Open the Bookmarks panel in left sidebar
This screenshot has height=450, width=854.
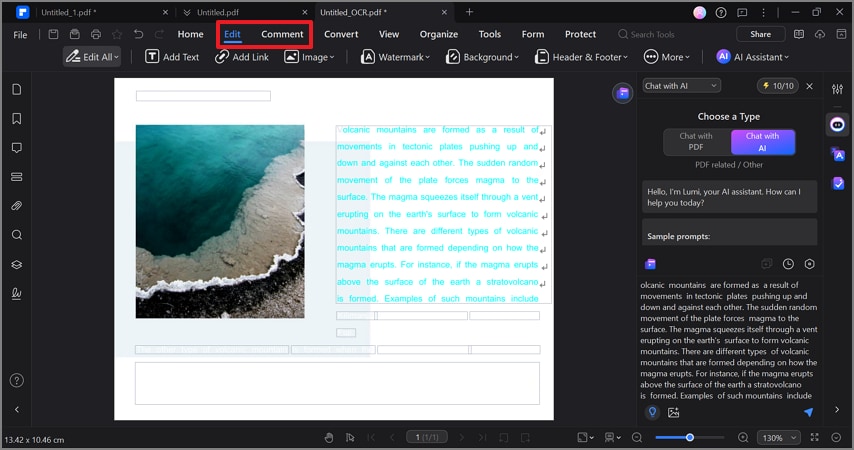tap(17, 119)
